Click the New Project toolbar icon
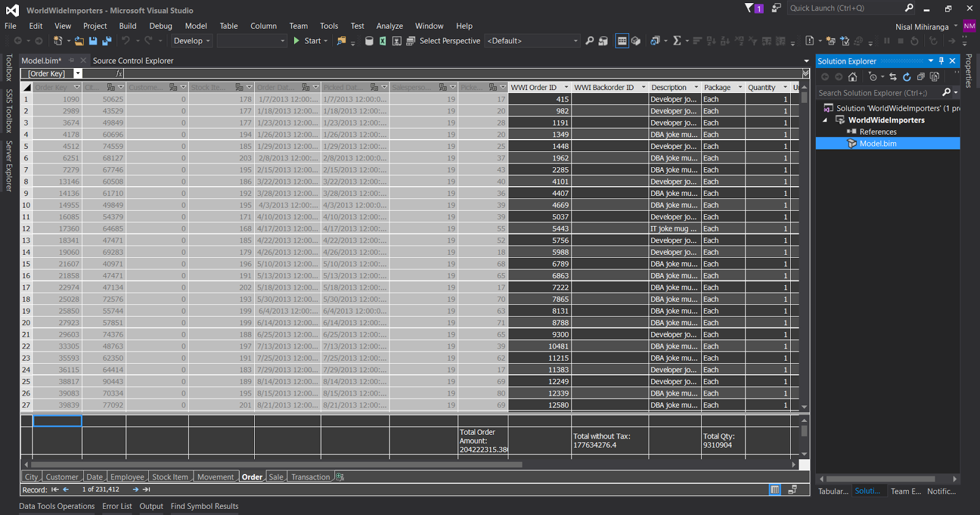 (58, 40)
